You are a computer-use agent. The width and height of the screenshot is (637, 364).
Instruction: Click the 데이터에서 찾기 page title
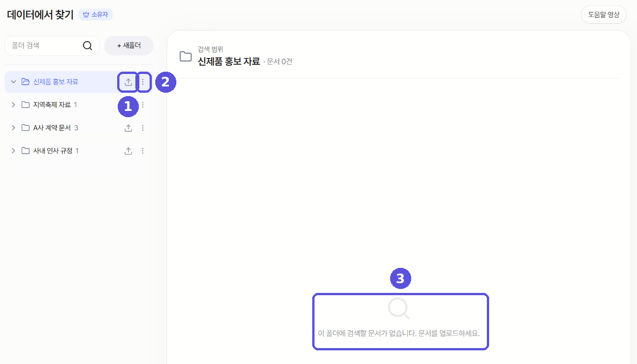(x=40, y=15)
